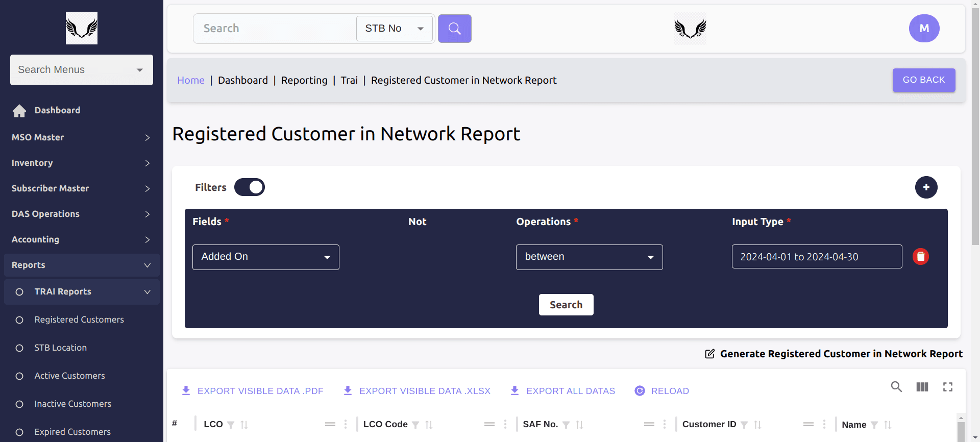Select the STB Location report item
The image size is (980, 442).
tap(60, 348)
